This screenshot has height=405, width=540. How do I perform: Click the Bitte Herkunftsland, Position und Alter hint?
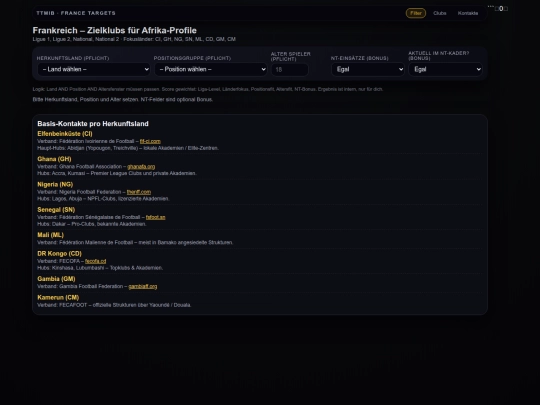point(123,100)
